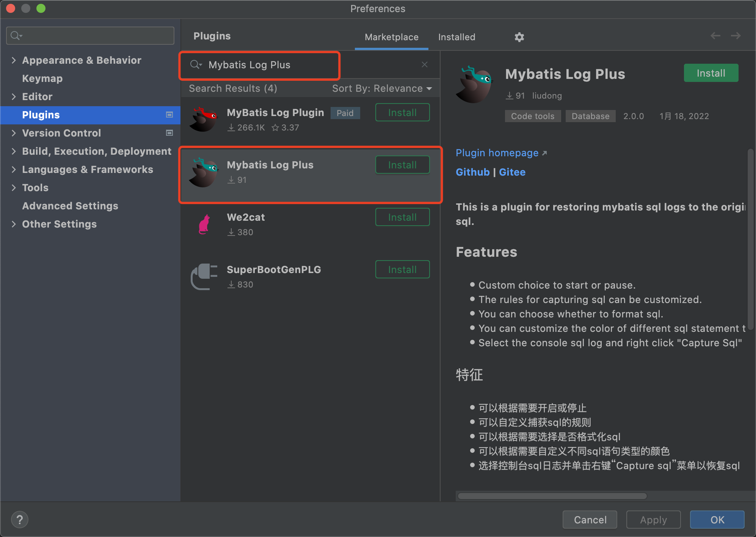Open the Github link

pos(472,172)
